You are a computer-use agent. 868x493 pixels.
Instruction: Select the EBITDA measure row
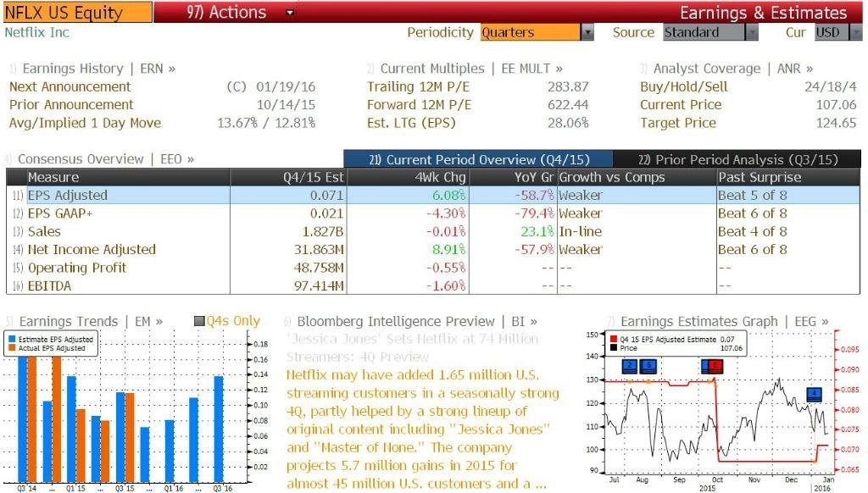433,286
